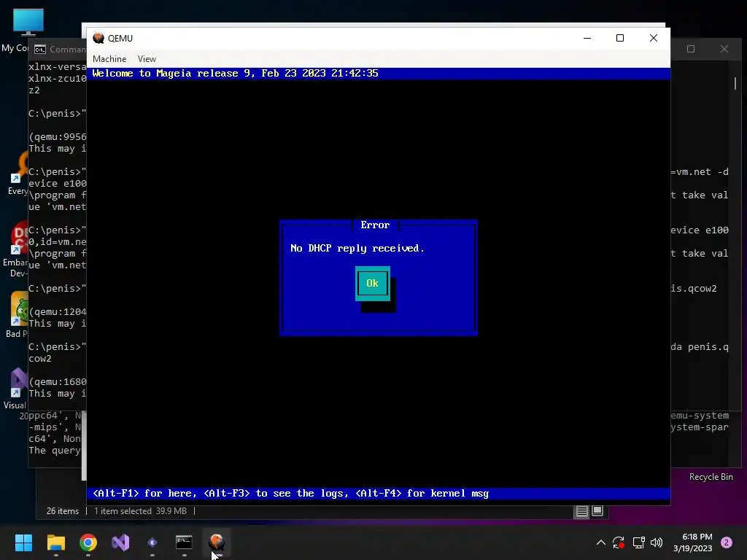Viewport: 747px width, 560px height.
Task: Open volume control in system tray
Action: [x=657, y=542]
